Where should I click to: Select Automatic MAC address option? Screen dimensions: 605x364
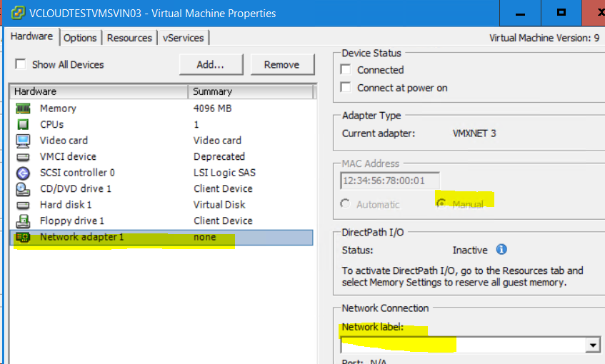(346, 204)
